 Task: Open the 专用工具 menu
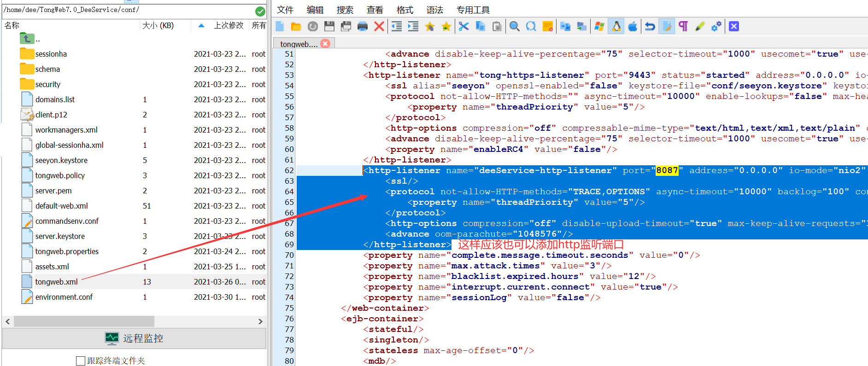(x=473, y=10)
